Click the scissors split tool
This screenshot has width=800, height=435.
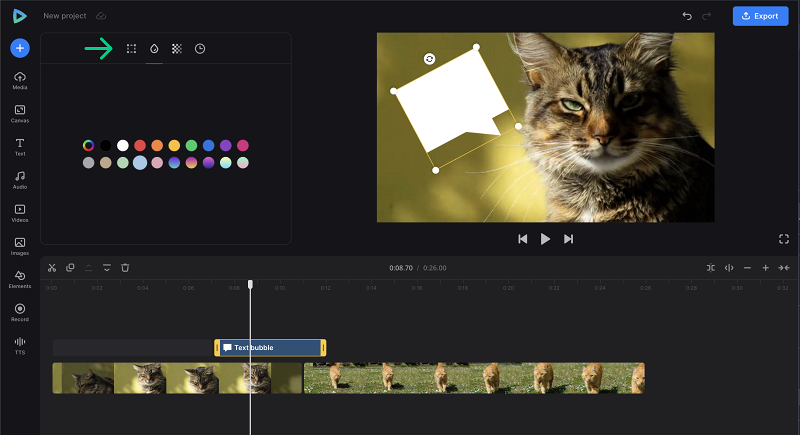point(52,268)
